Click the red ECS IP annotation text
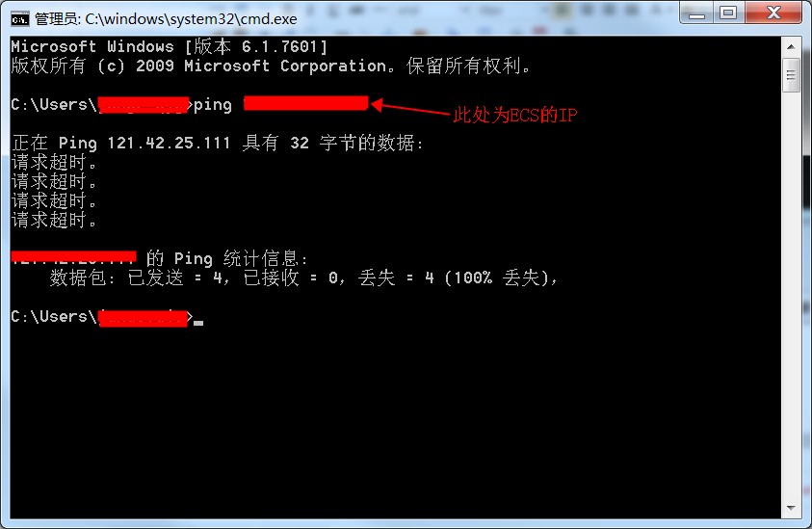 [515, 115]
